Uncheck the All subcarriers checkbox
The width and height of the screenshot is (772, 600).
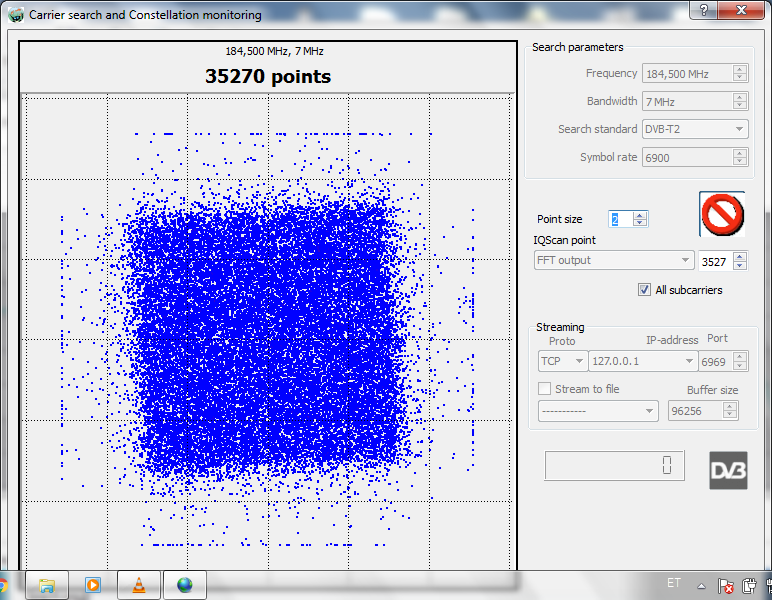(x=645, y=290)
